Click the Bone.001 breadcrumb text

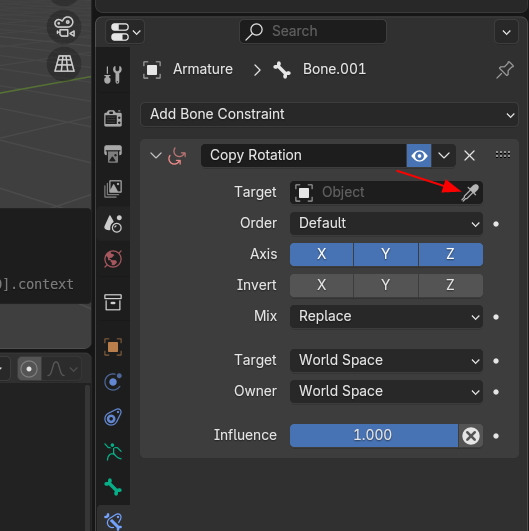(334, 69)
